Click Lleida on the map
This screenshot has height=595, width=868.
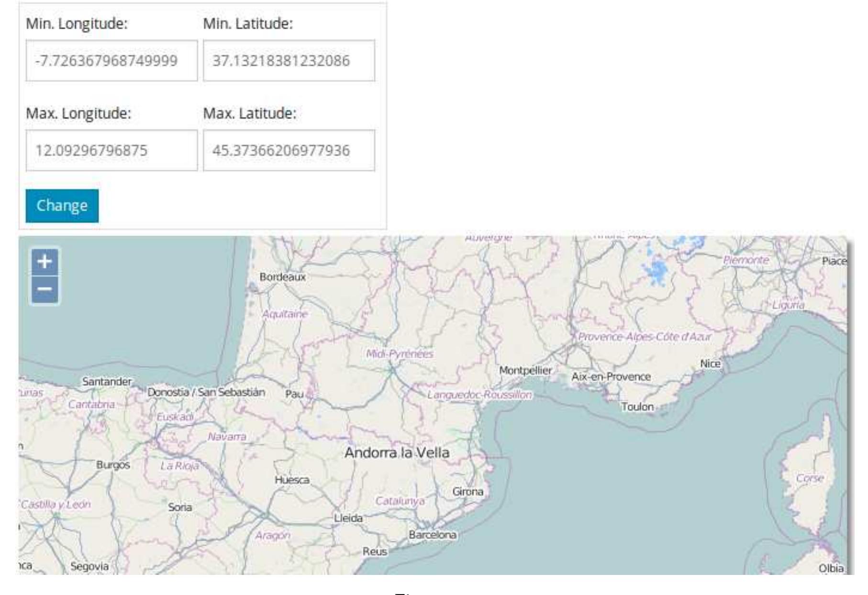click(x=348, y=518)
